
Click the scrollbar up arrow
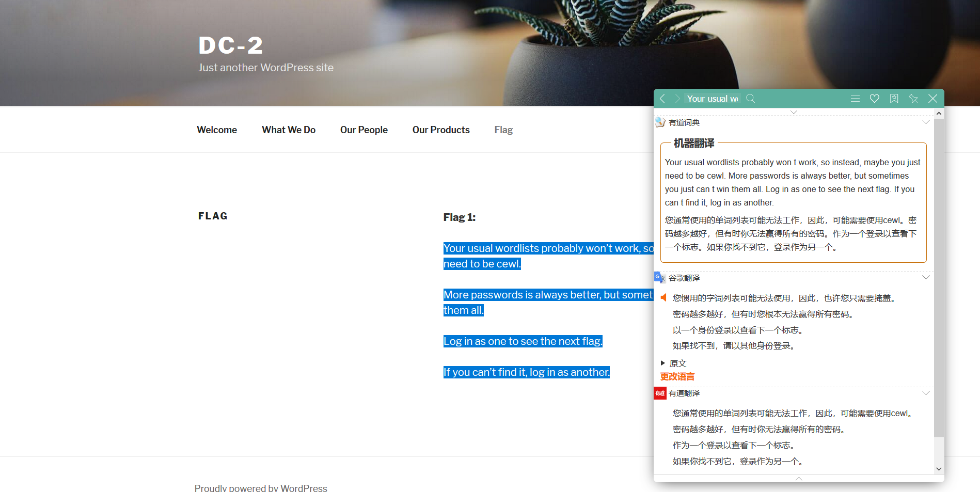pyautogui.click(x=939, y=113)
